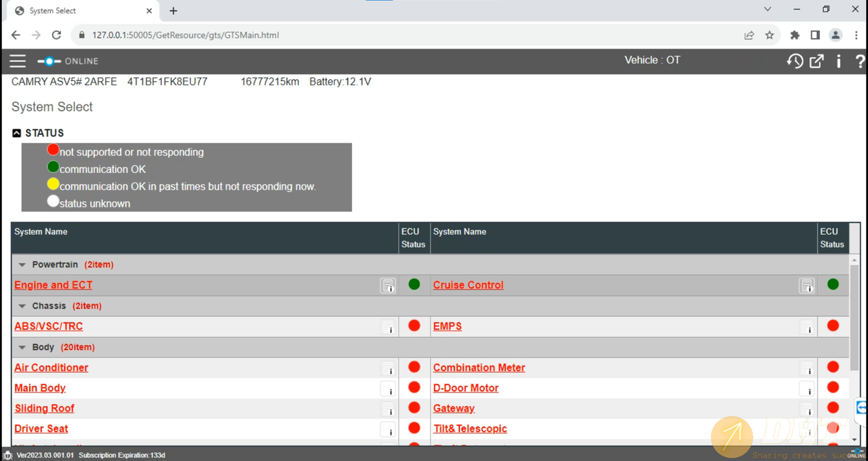This screenshot has width=868, height=461.
Task: Share this page icon in address bar
Action: 749,35
